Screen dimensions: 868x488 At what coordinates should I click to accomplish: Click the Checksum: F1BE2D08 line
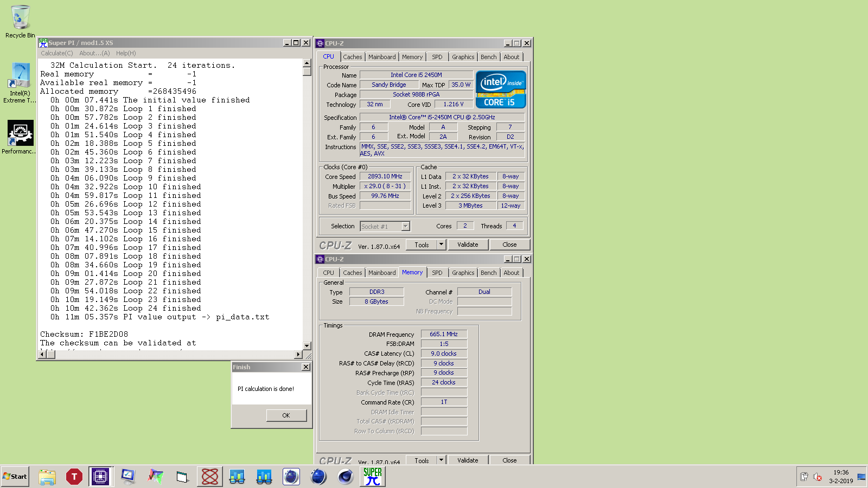pyautogui.click(x=84, y=335)
